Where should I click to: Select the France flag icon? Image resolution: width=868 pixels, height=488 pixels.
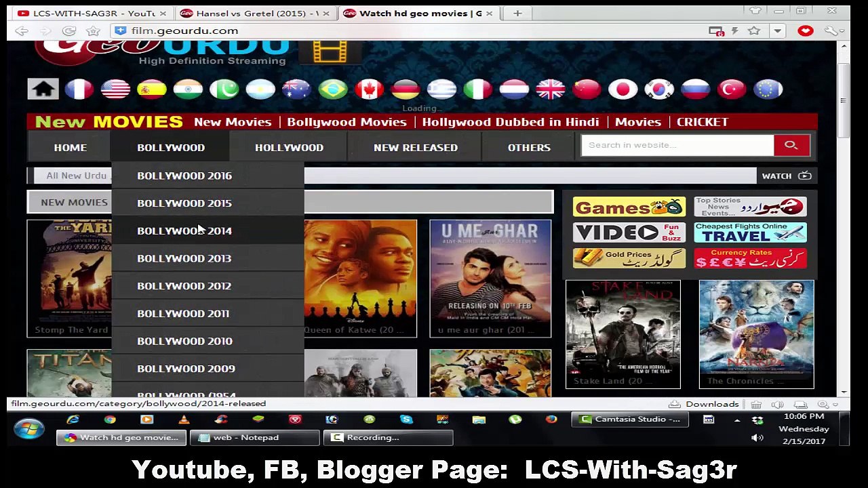79,89
